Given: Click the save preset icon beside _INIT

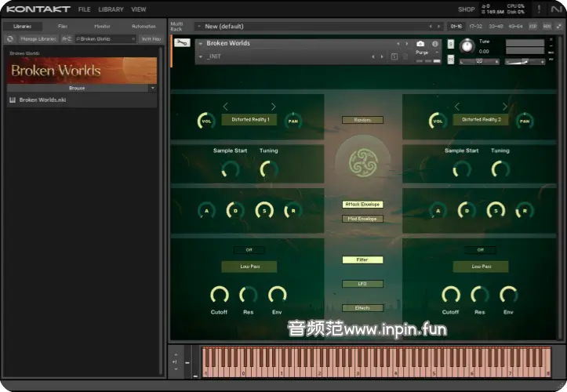Looking at the screenshot, I should (x=394, y=56).
